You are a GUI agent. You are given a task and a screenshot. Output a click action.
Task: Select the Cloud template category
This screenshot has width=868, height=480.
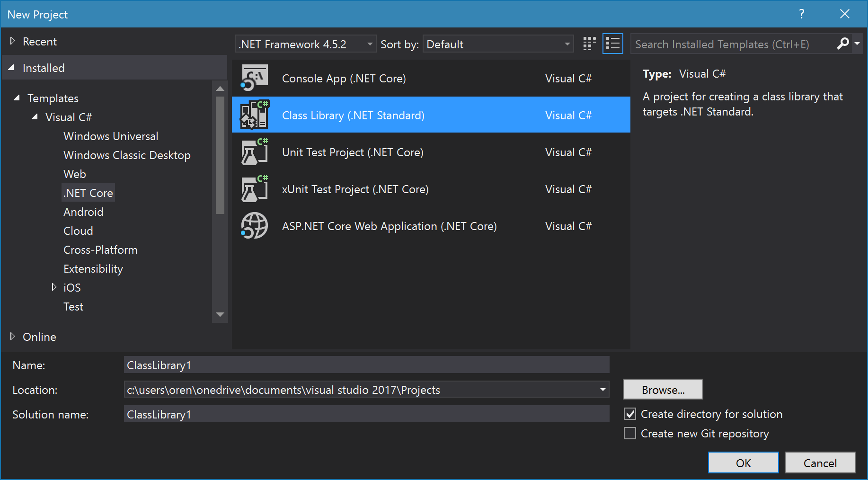coord(78,231)
